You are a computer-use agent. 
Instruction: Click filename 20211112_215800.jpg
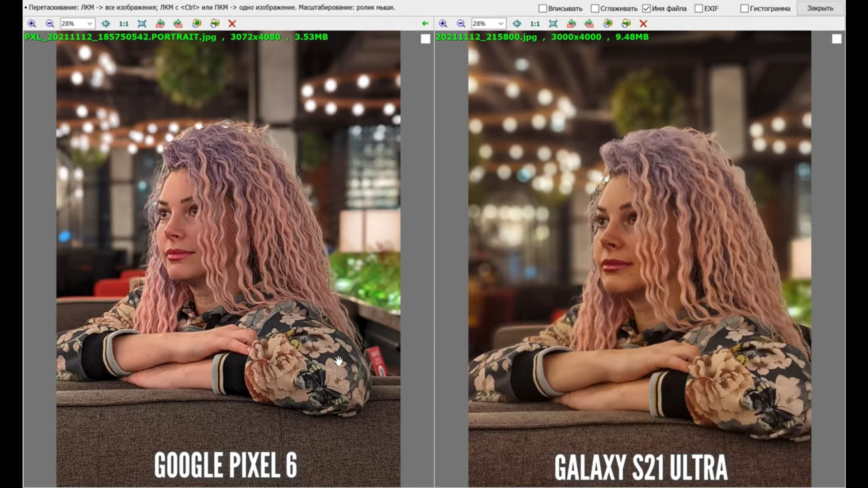486,37
